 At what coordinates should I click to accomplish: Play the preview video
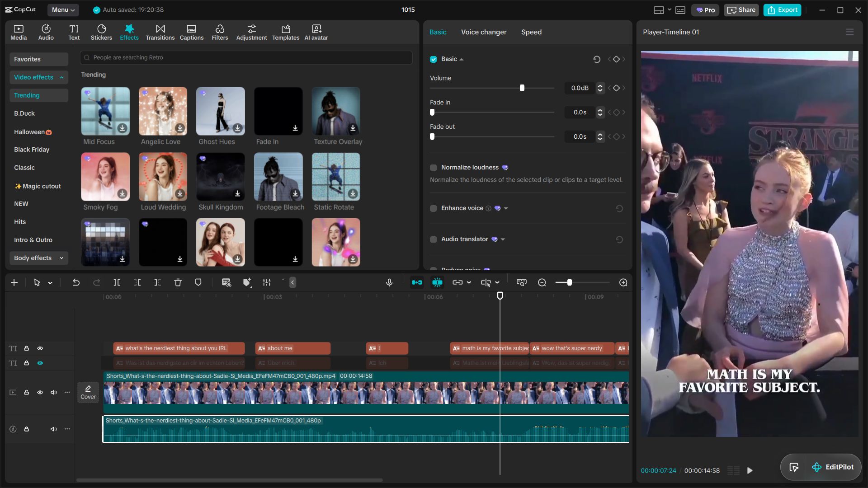750,470
